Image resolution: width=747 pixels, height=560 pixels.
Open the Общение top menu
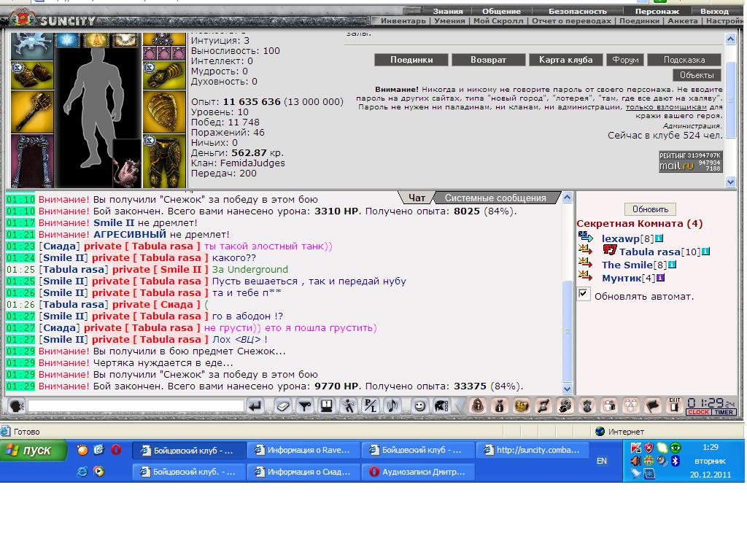tap(501, 11)
